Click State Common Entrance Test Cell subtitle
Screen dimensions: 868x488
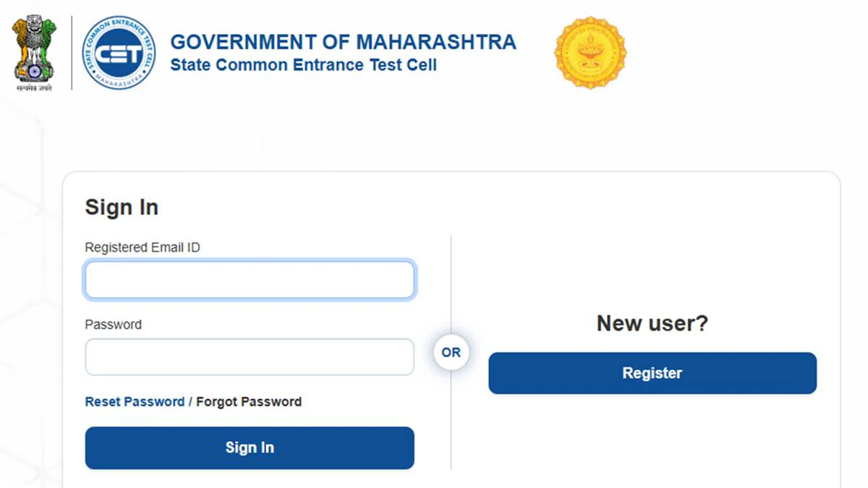tap(303, 65)
